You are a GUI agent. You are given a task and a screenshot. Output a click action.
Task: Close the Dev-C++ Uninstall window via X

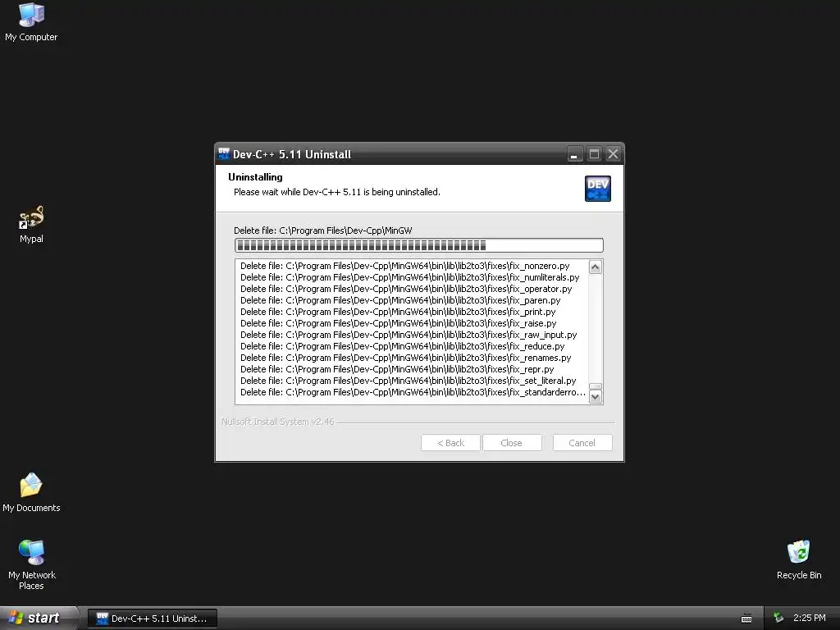614,154
